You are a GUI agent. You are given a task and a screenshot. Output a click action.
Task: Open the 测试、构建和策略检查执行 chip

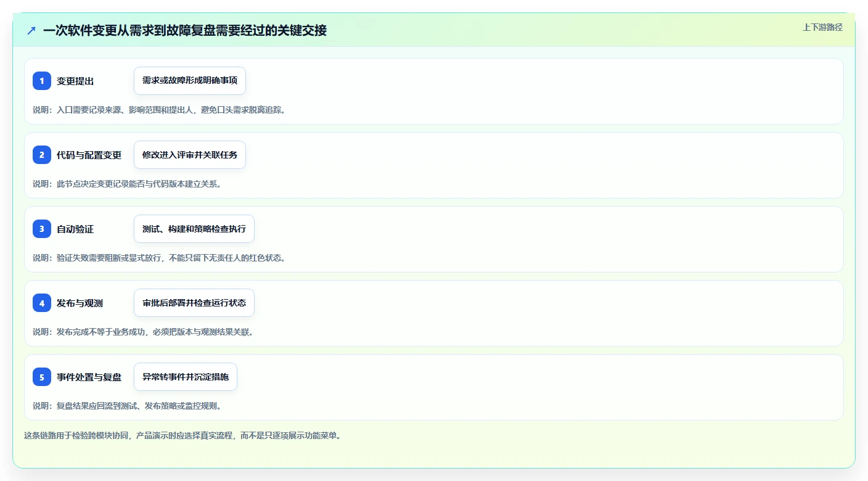pyautogui.click(x=194, y=229)
